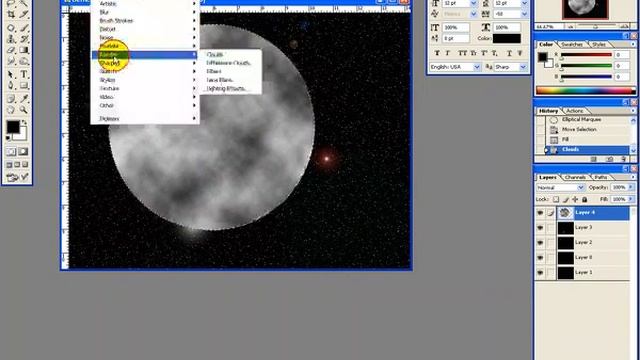The height and width of the screenshot is (360, 640).
Task: Select the Dodge tool
Action: point(24,62)
